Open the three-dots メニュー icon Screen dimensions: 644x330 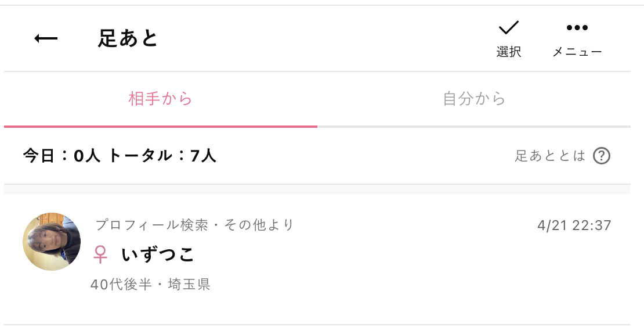pyautogui.click(x=577, y=27)
